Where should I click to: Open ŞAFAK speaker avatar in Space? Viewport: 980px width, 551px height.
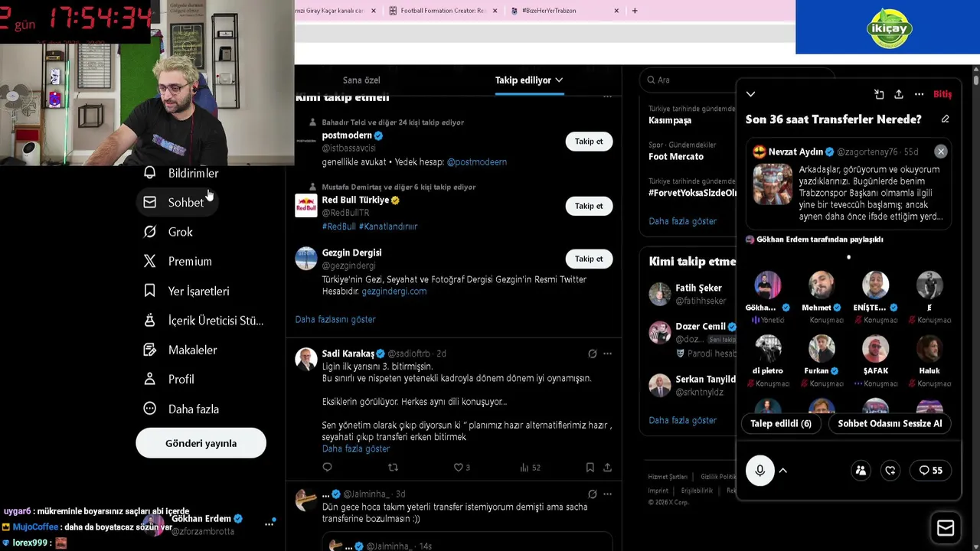click(x=876, y=348)
